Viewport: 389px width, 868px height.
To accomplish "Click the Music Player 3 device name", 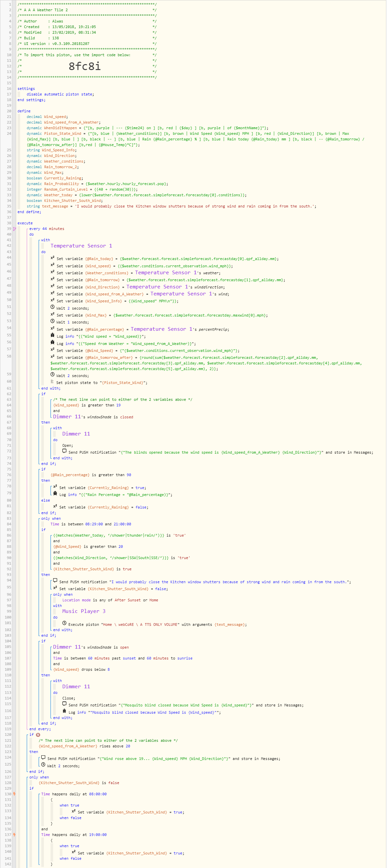I will tap(84, 611).
